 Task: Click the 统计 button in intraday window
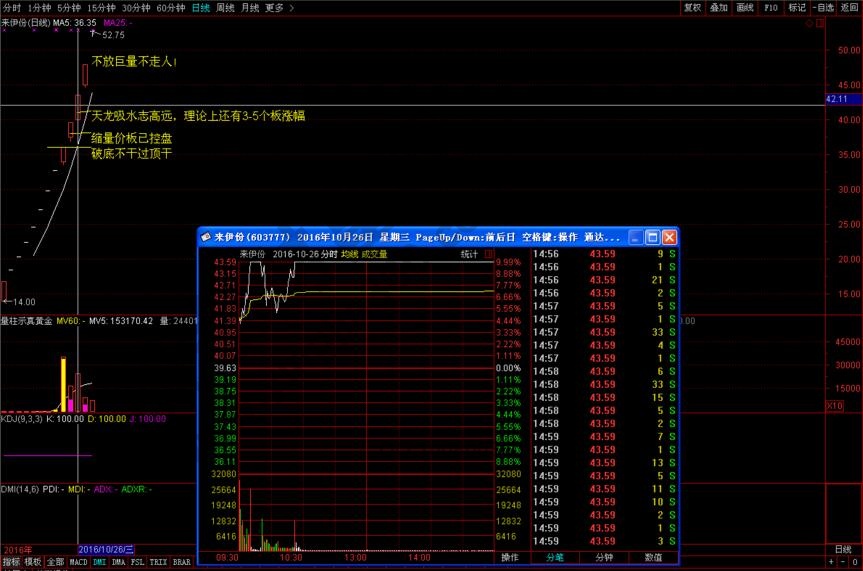pyautogui.click(x=469, y=254)
